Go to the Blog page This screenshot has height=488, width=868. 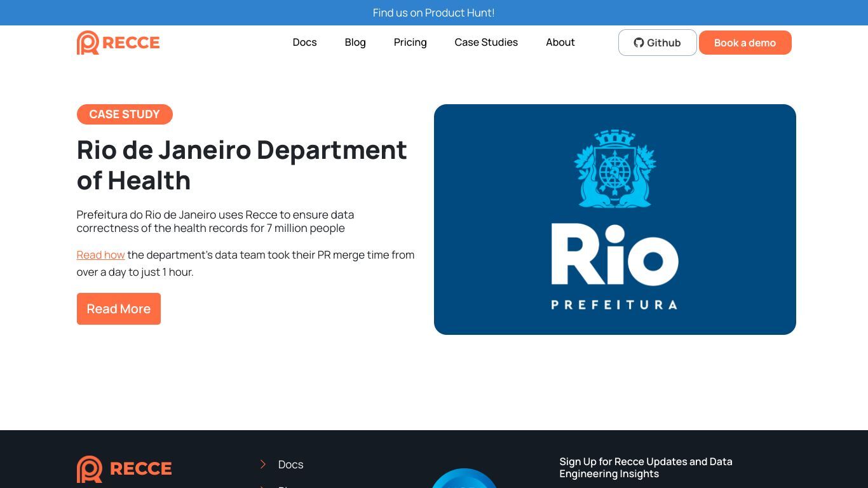pyautogui.click(x=355, y=43)
